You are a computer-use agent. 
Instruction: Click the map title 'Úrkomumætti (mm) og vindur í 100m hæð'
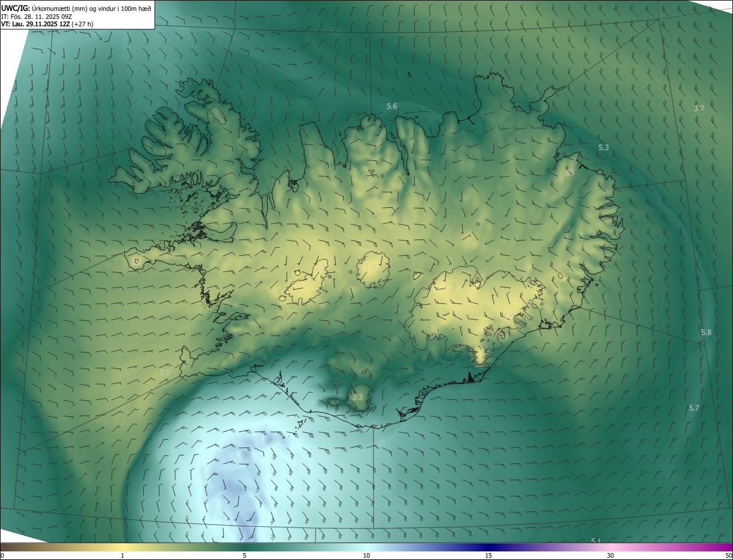click(92, 9)
